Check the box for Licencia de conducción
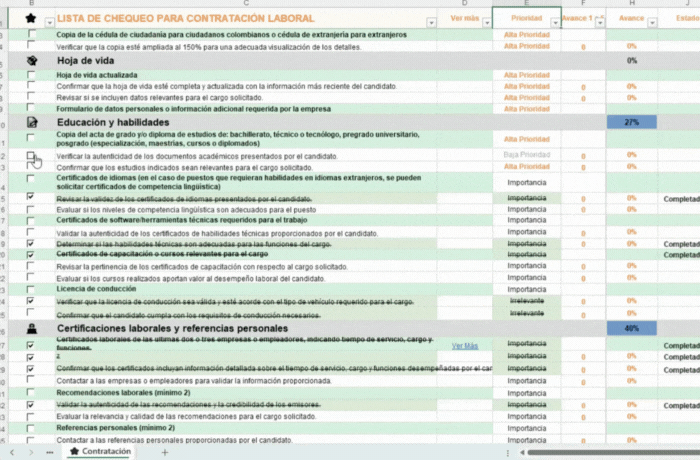This screenshot has width=700, height=460. click(x=30, y=289)
